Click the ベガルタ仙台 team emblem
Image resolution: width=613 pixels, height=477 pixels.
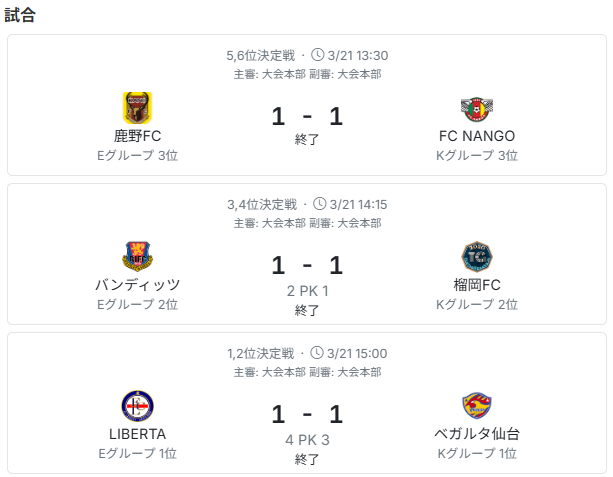[x=476, y=406]
